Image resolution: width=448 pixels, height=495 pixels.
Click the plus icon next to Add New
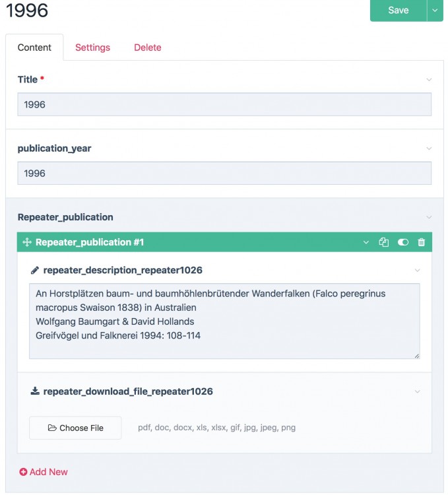tap(23, 472)
